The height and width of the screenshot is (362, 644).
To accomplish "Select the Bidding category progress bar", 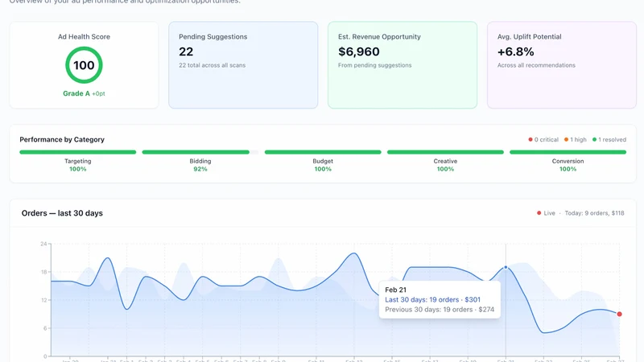I will point(200,152).
